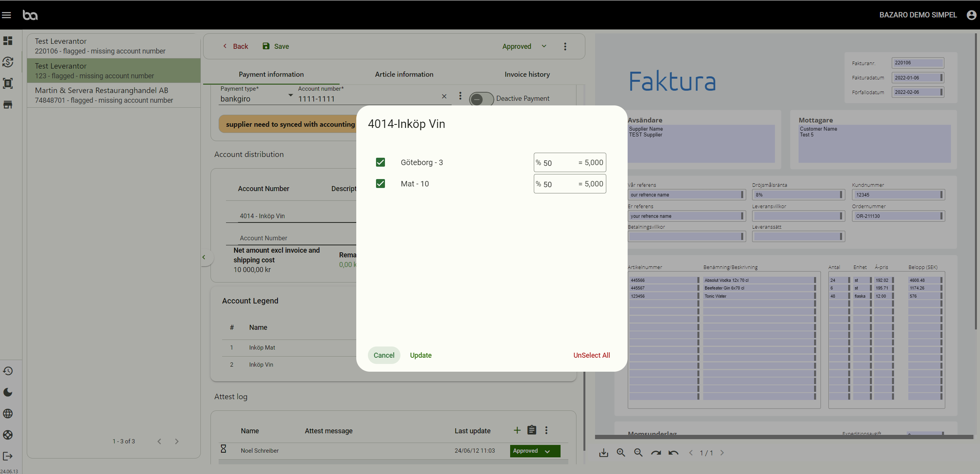Click the download icon below invoice preview
This screenshot has height=474, width=980.
604,453
